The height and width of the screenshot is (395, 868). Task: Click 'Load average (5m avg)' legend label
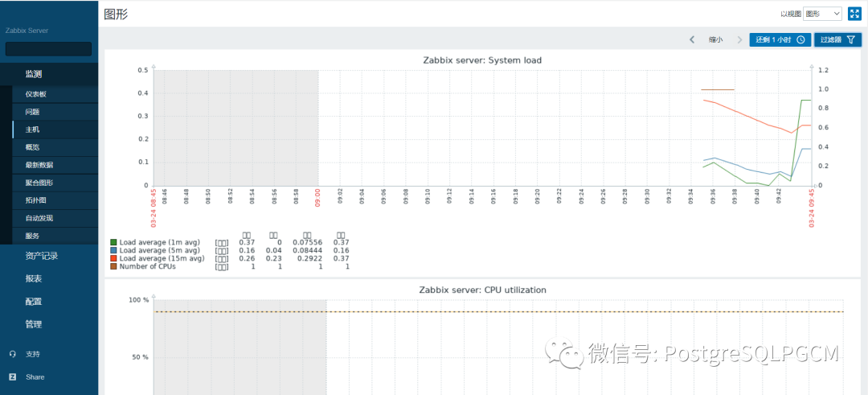click(x=159, y=250)
